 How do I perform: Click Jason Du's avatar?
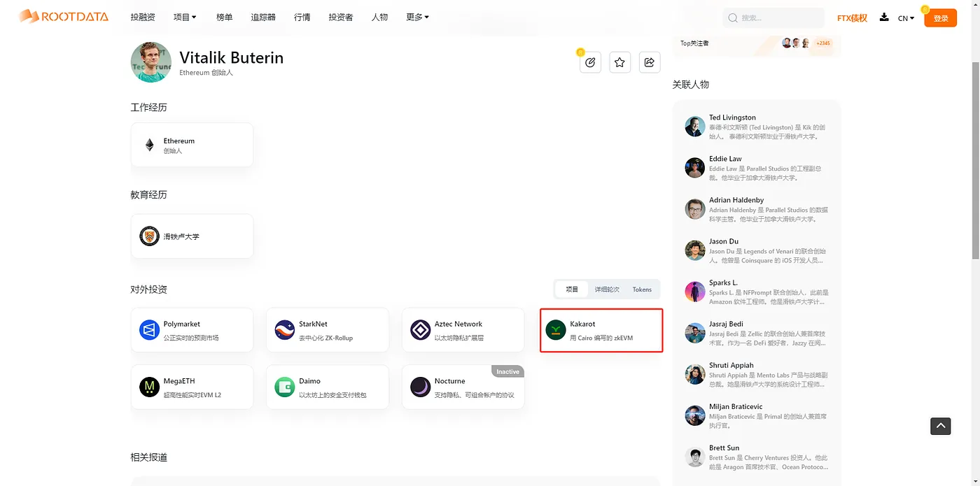[x=695, y=250]
